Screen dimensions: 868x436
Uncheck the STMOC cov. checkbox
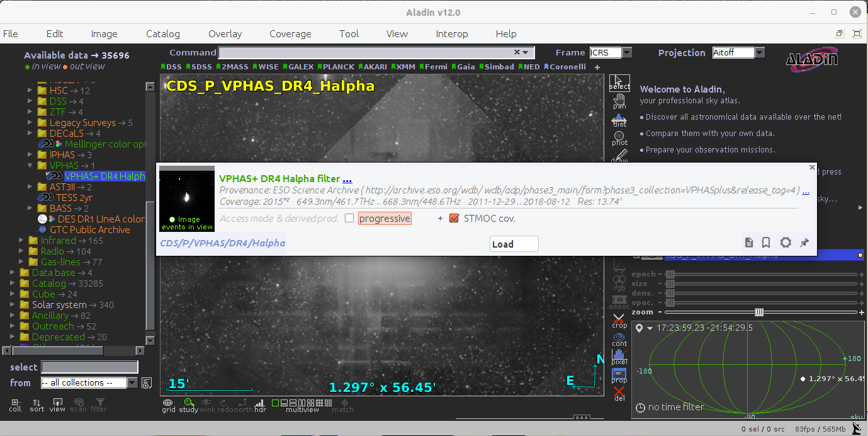[x=454, y=219]
